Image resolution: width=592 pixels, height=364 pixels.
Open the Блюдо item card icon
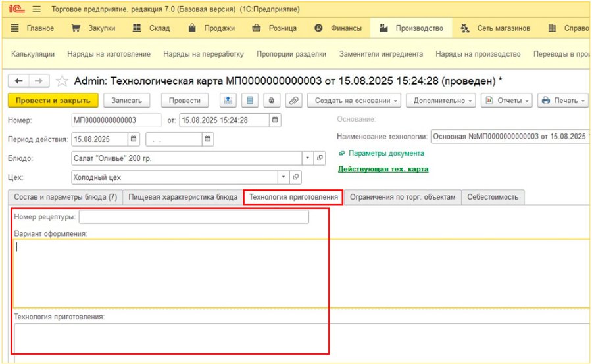point(320,158)
